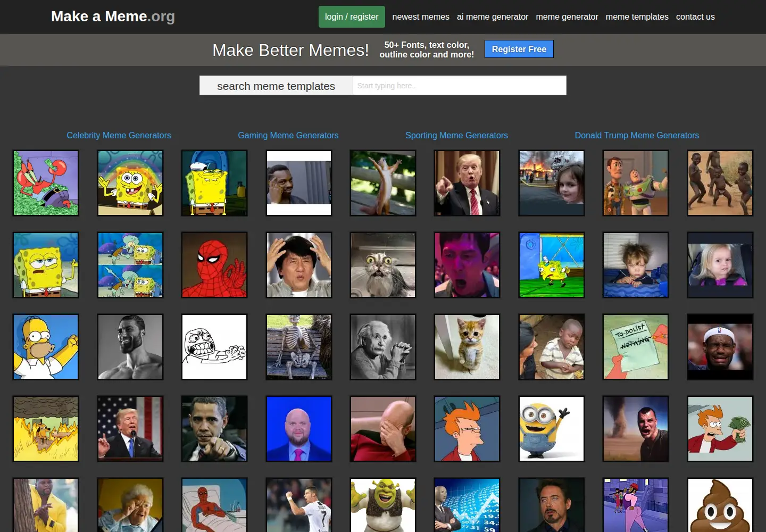766x532 pixels.
Task: Pick the standing squirrel arms-up template
Action: pos(383,183)
